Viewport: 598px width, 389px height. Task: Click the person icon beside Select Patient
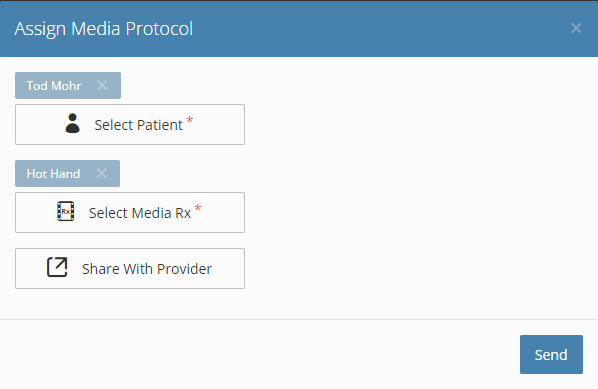(x=72, y=123)
